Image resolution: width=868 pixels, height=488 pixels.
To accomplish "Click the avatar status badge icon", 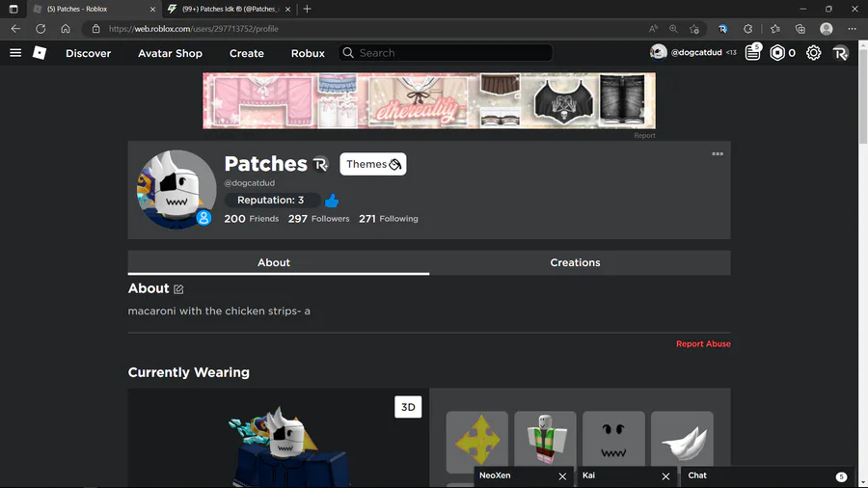I will pyautogui.click(x=203, y=218).
